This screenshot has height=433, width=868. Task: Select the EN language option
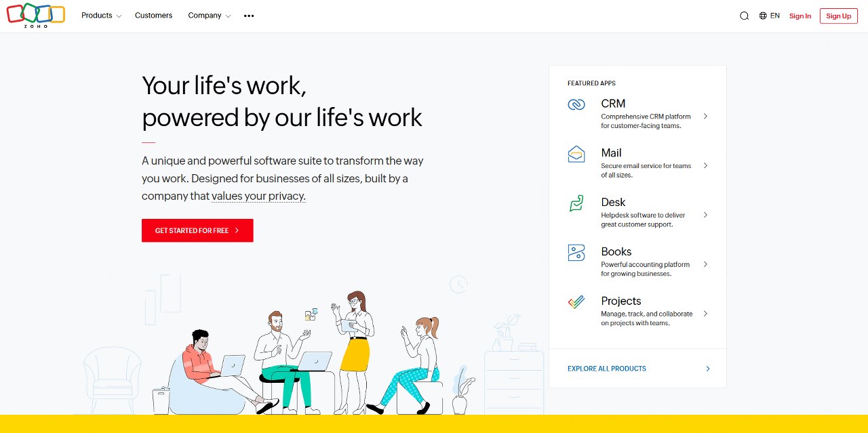775,16
